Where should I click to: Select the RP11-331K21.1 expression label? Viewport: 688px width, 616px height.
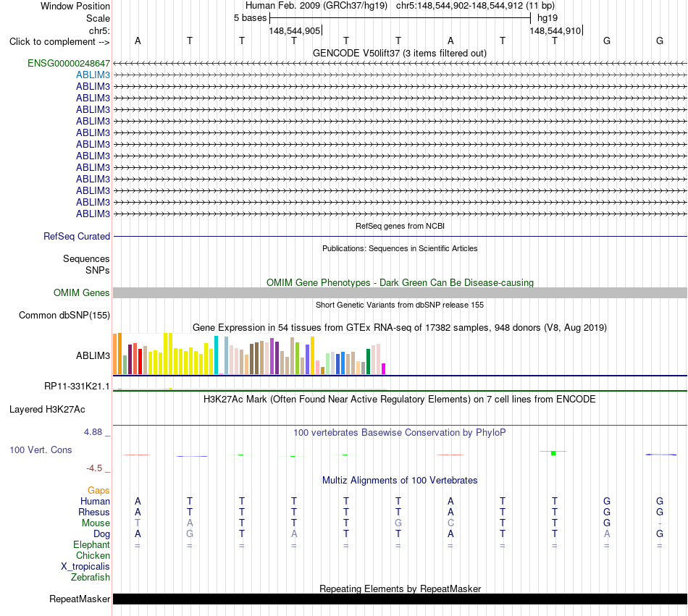77,387
